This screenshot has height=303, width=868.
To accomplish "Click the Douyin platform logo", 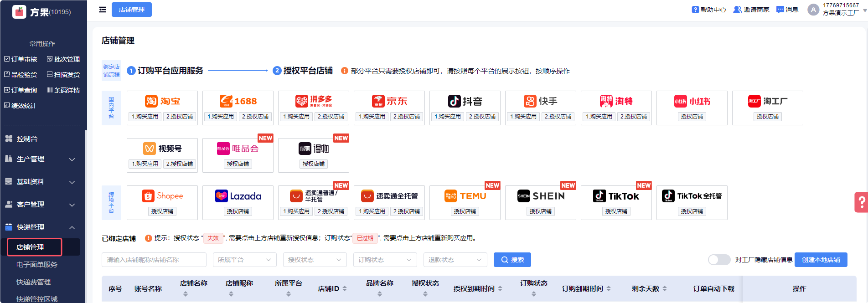I will (465, 101).
